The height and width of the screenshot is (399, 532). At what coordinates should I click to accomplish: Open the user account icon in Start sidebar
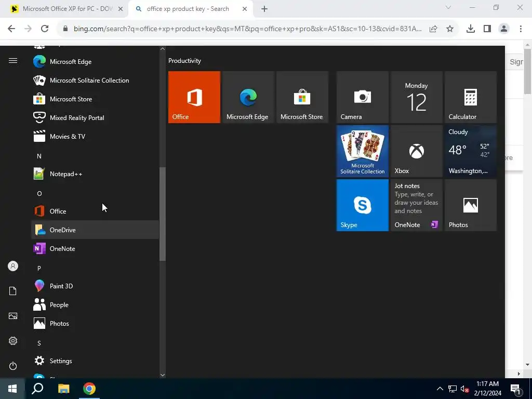(x=13, y=266)
